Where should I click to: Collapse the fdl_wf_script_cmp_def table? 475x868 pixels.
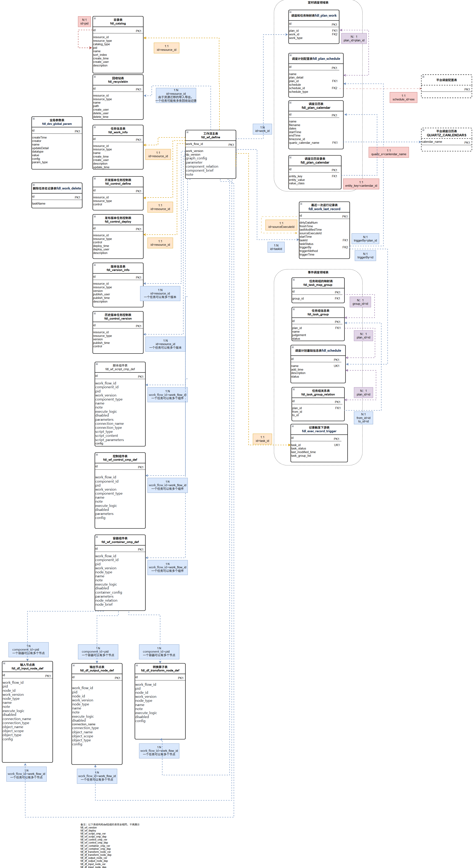coord(97,364)
